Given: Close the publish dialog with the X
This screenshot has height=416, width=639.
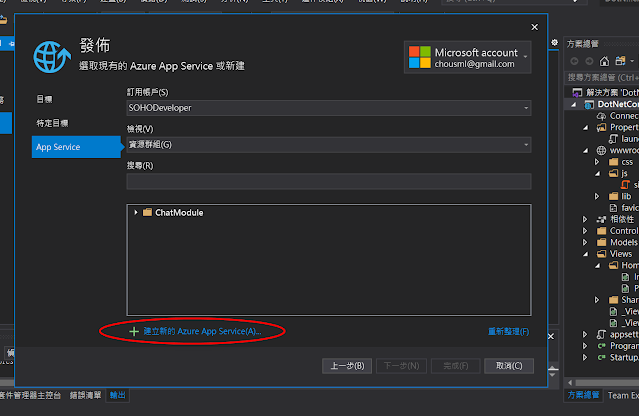Looking at the screenshot, I should point(535,27).
